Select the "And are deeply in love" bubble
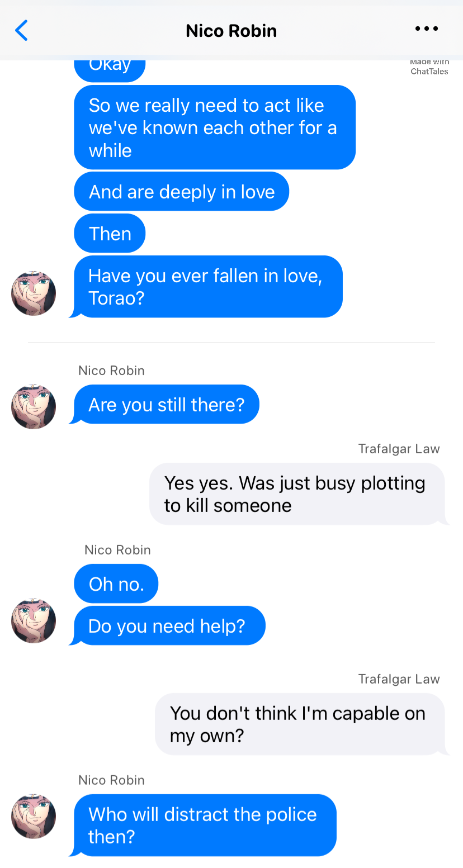This screenshot has width=463, height=868. [181, 192]
